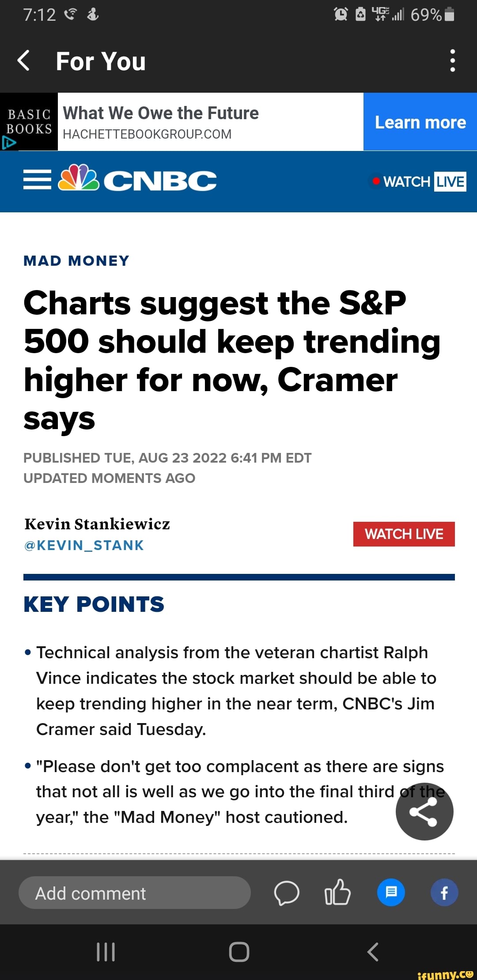Open the three-dot overflow menu
477x980 pixels.
(452, 60)
